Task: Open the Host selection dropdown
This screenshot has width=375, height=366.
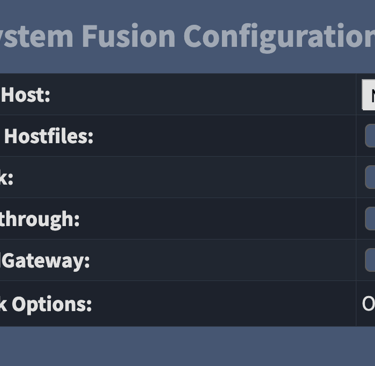Action: pyautogui.click(x=369, y=95)
